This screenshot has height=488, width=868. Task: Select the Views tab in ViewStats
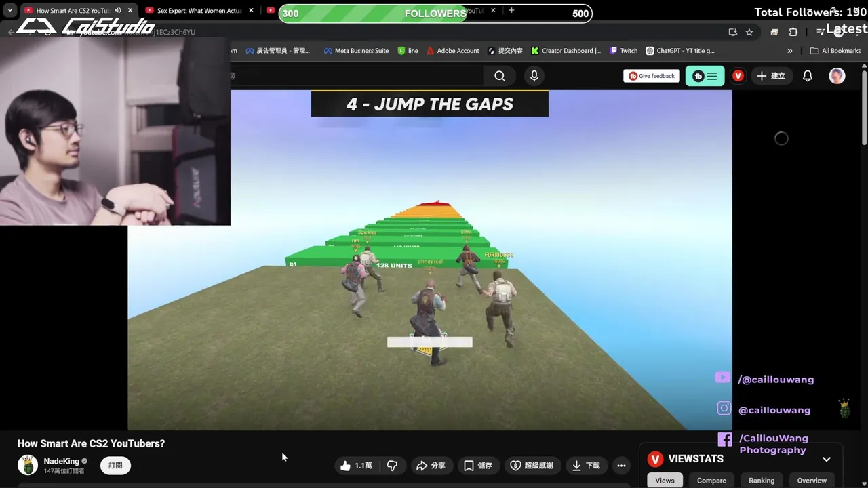pos(665,481)
